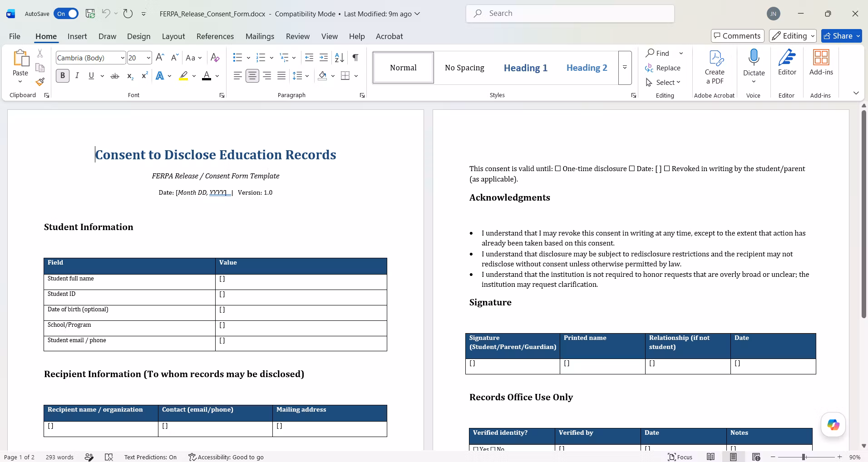Click the vertical scrollbar thumb
This screenshot has width=868, height=462.
(864, 214)
